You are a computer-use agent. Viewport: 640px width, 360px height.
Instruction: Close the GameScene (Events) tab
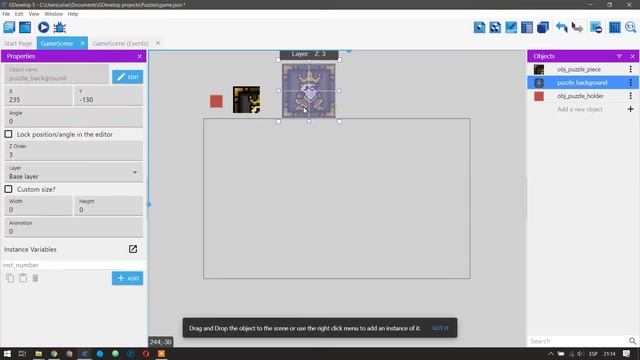158,43
